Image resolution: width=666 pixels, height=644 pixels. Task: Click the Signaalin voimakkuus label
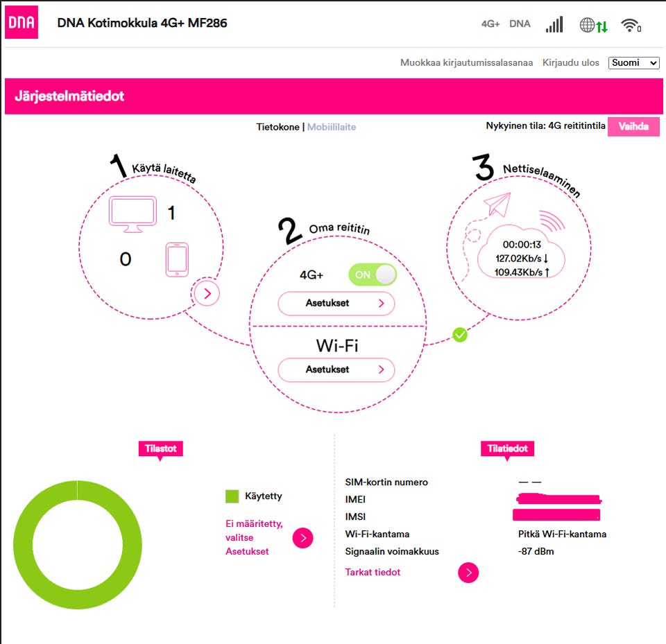pos(392,551)
